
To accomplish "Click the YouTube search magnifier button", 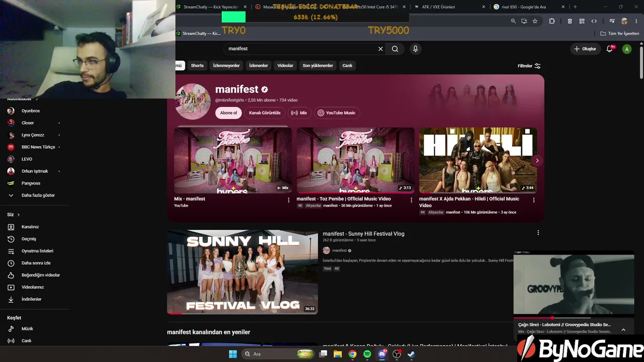I will pyautogui.click(x=395, y=49).
